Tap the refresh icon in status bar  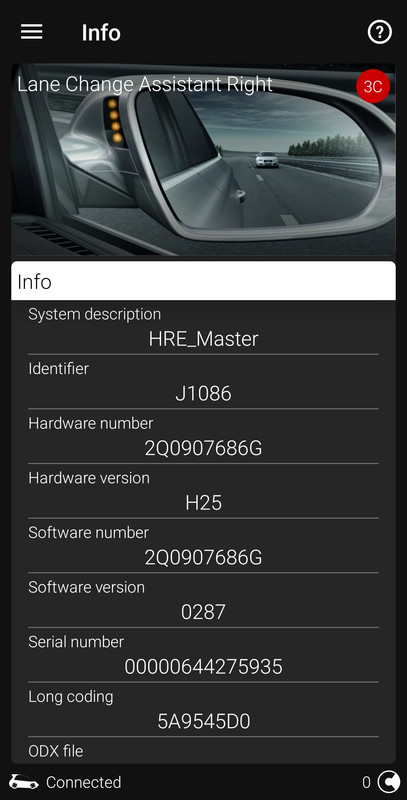pos(389,782)
